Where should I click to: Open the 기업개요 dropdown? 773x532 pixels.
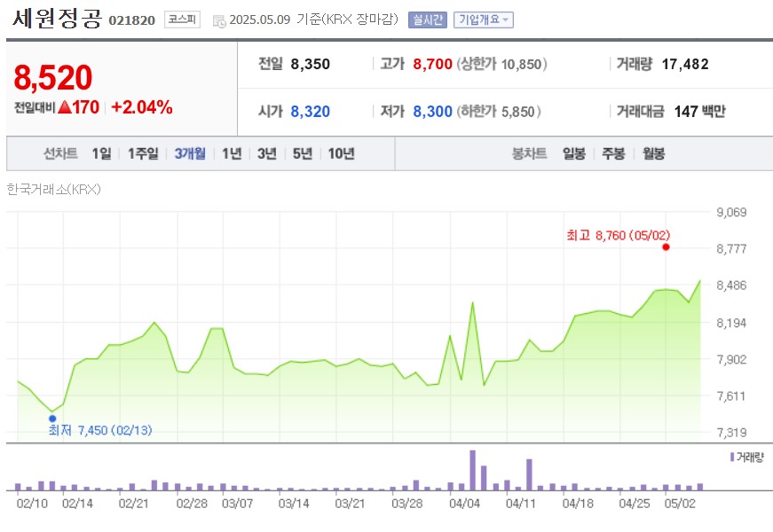coord(483,20)
